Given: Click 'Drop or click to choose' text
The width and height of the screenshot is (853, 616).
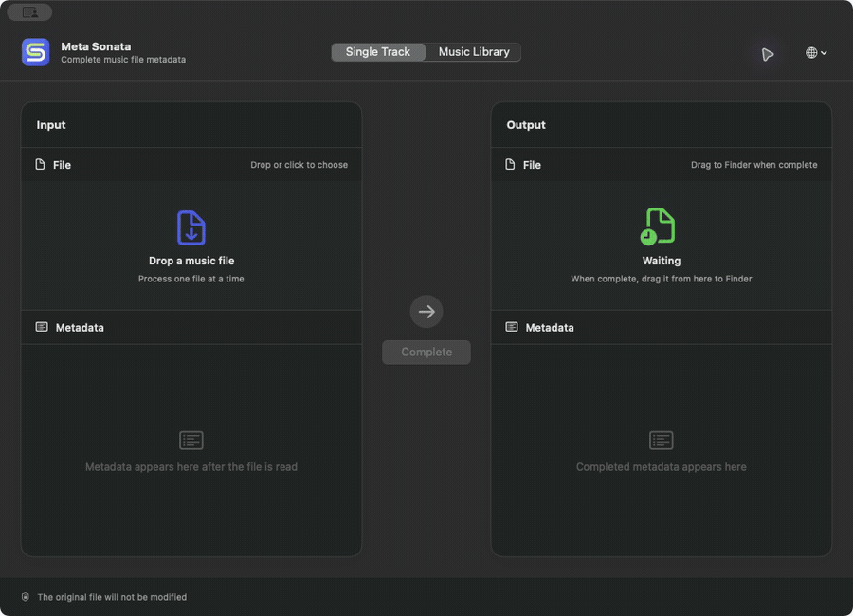Looking at the screenshot, I should [x=299, y=165].
